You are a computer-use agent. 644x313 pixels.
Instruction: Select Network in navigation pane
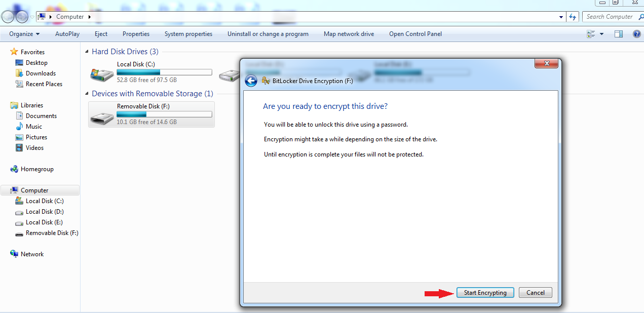(x=32, y=254)
